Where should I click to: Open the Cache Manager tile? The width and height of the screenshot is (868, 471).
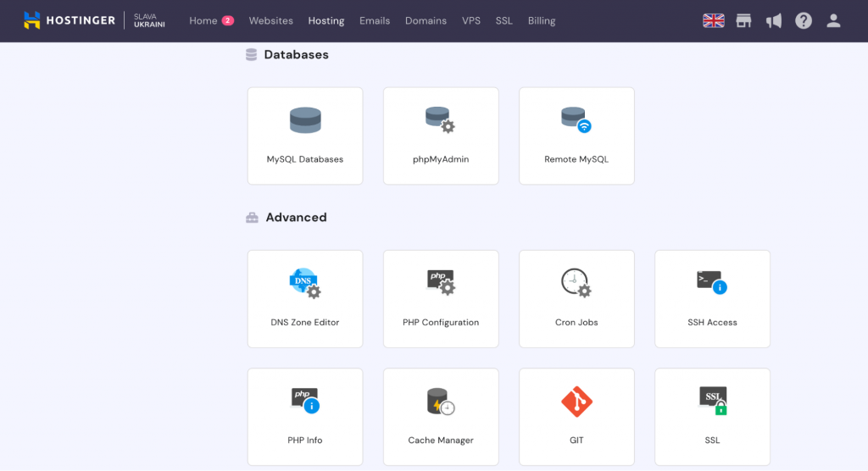coord(441,416)
